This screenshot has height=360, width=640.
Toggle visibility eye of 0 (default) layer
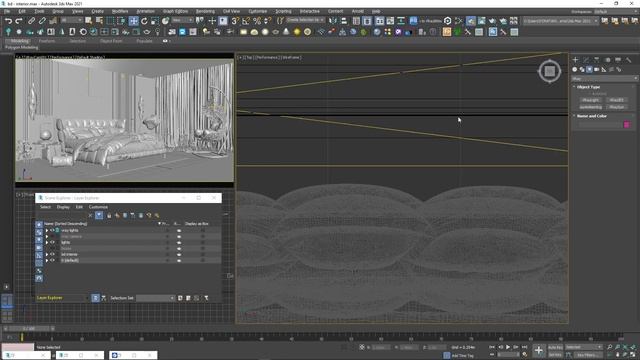pos(52,260)
